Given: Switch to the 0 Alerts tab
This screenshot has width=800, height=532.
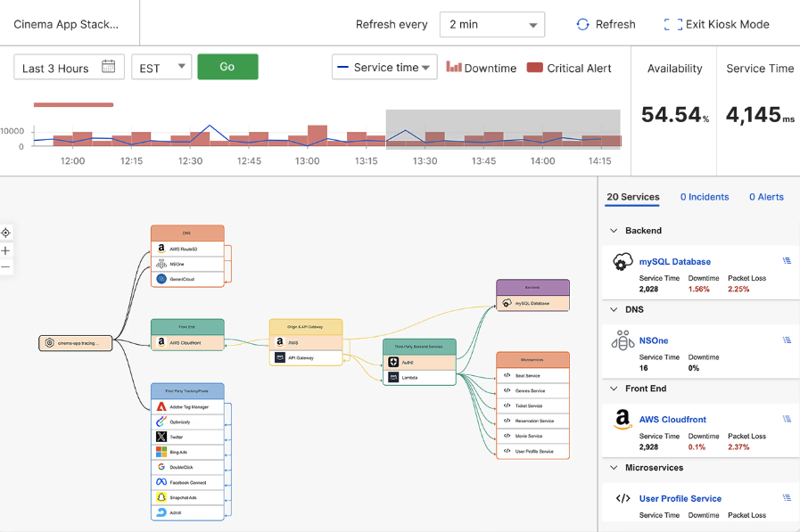Looking at the screenshot, I should (x=766, y=197).
